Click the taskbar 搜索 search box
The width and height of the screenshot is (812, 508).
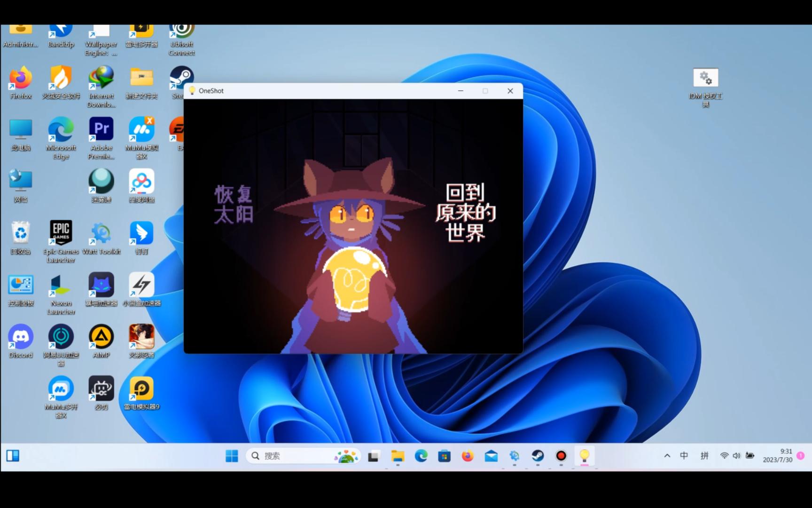tap(303, 456)
